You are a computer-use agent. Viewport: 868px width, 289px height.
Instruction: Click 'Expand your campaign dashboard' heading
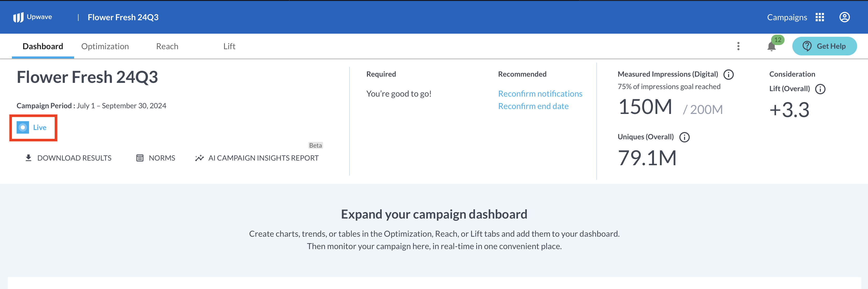point(434,214)
